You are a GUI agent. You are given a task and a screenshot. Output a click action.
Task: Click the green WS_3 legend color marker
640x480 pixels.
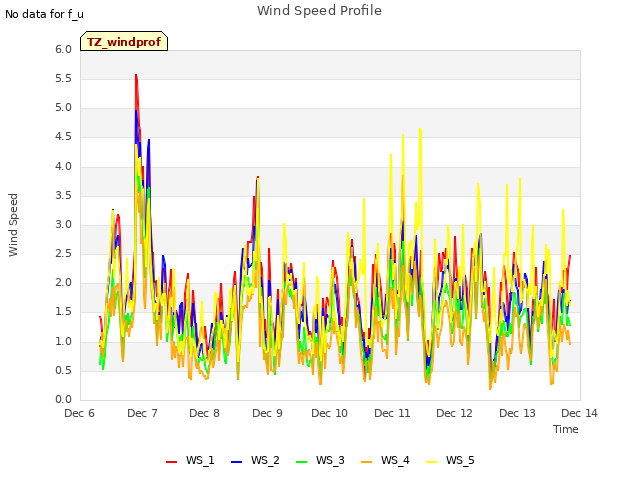click(302, 462)
